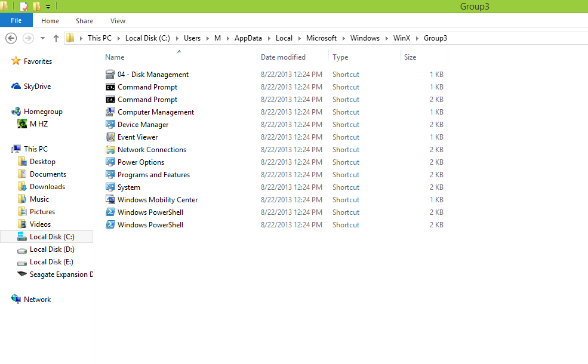This screenshot has width=588, height=364.
Task: Click the Local Disk (E:) drive icon
Action: [x=22, y=263]
